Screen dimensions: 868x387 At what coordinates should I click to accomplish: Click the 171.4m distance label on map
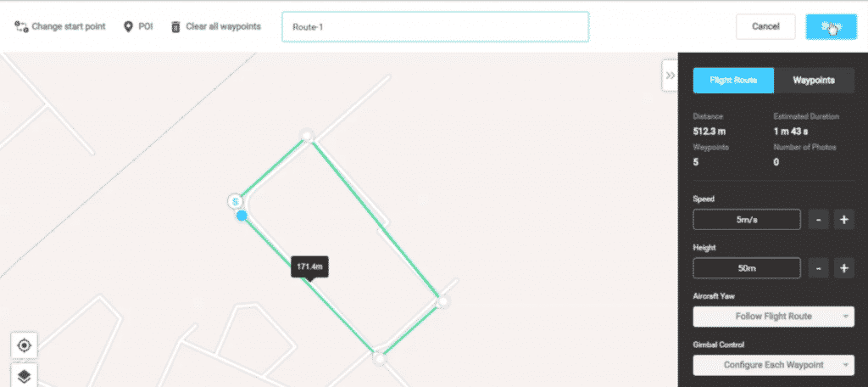click(x=309, y=266)
